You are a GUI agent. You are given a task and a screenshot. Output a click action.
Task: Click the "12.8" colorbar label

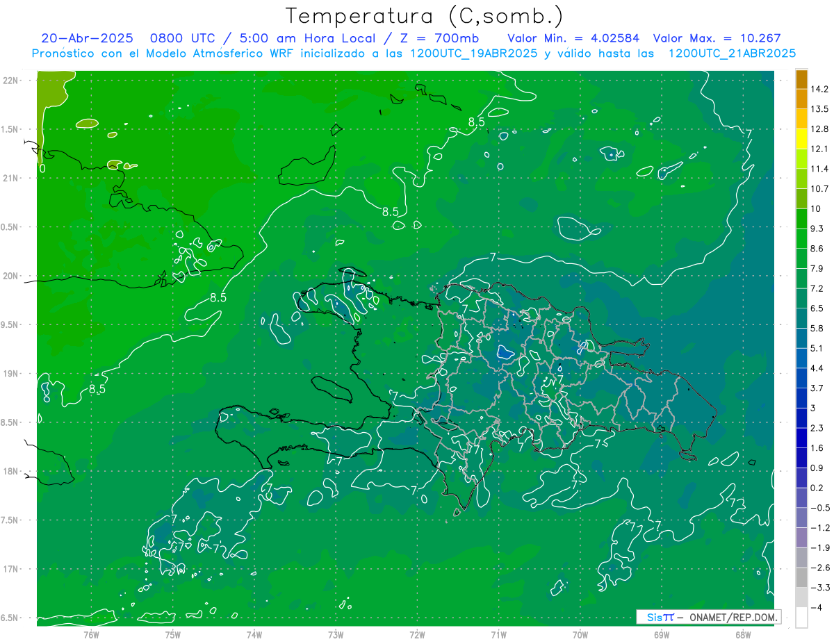820,129
